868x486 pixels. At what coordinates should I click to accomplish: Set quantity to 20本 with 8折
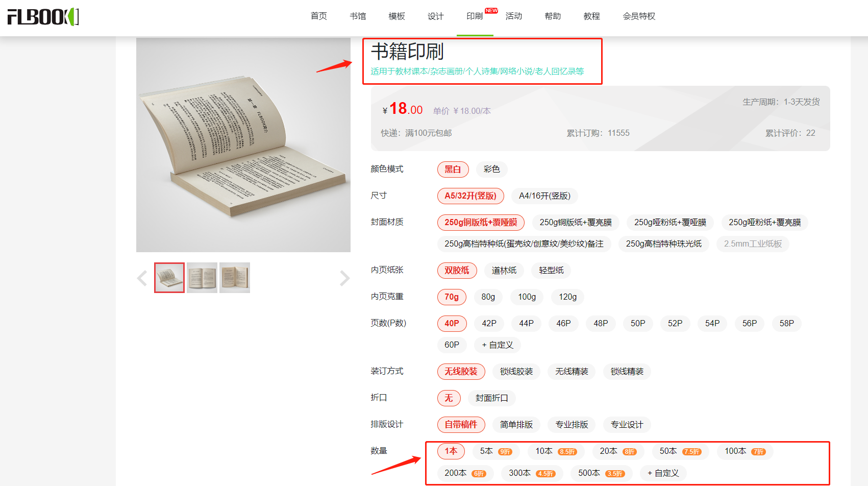pyautogui.click(x=618, y=451)
